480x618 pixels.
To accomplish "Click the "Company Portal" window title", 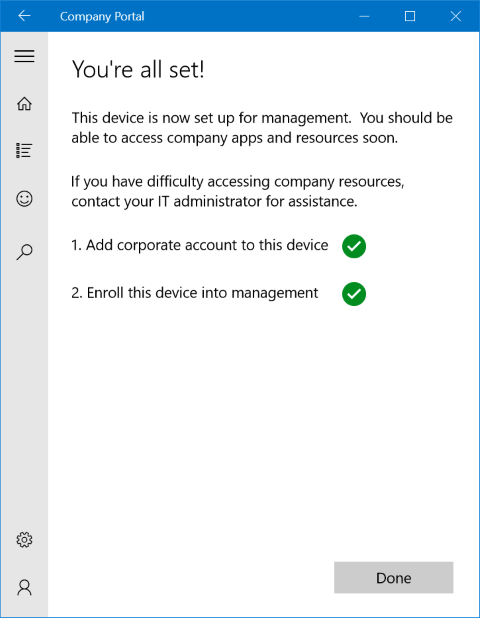I will (x=102, y=17).
